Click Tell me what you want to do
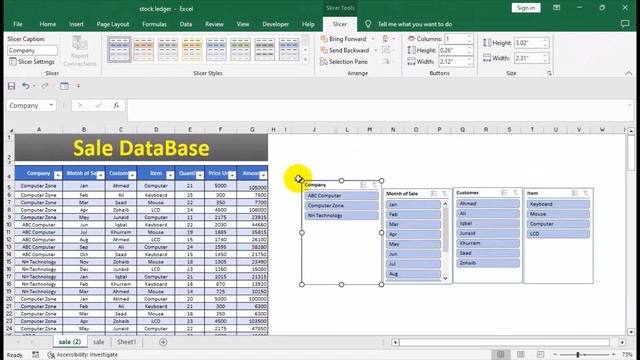The height and width of the screenshot is (360, 640). (415, 24)
